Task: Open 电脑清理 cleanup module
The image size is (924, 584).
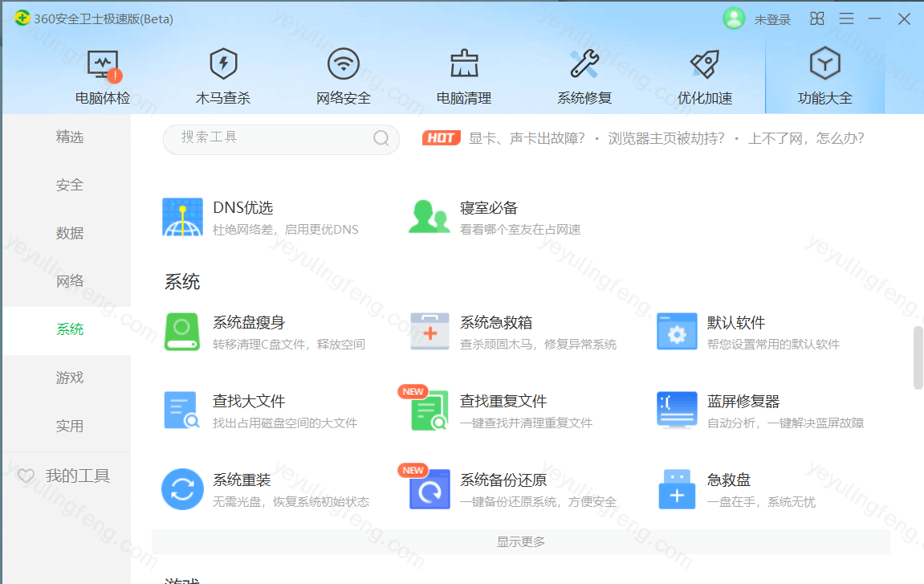Action: [x=464, y=76]
